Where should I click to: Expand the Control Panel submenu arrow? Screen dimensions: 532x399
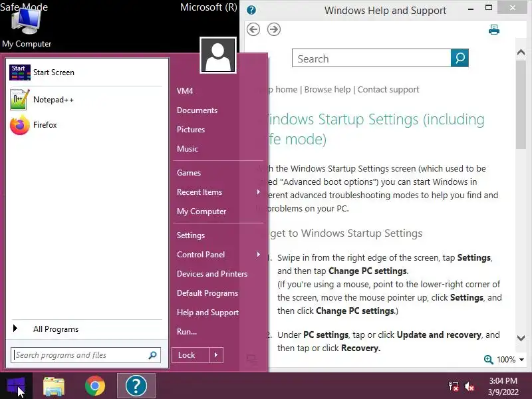(259, 255)
